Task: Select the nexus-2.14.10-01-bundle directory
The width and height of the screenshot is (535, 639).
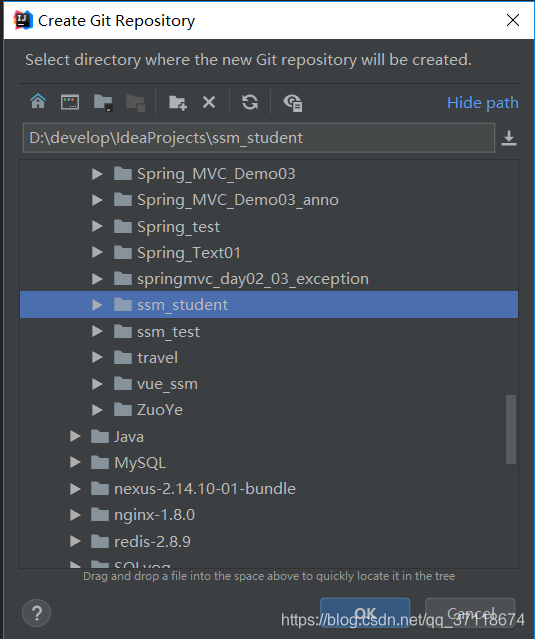Action: pyautogui.click(x=205, y=489)
